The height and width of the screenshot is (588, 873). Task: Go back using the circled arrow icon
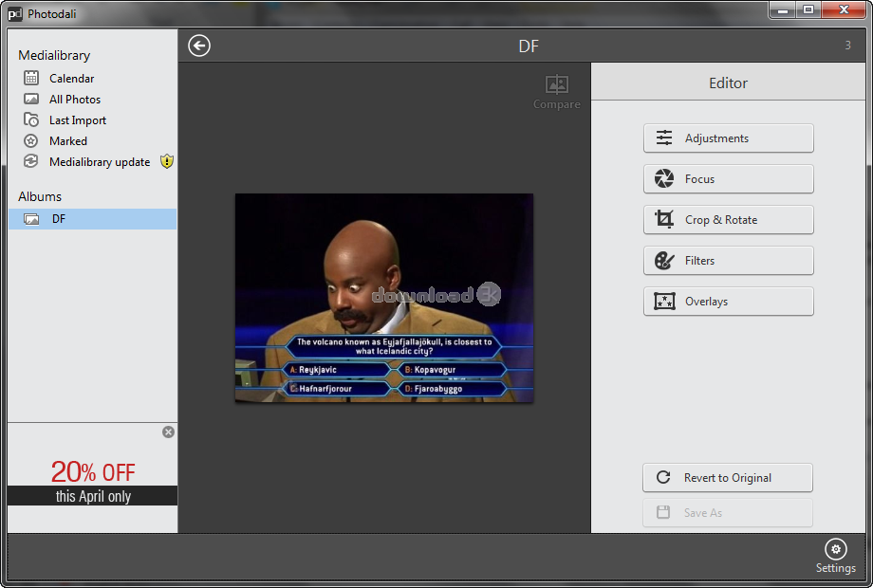[x=199, y=46]
